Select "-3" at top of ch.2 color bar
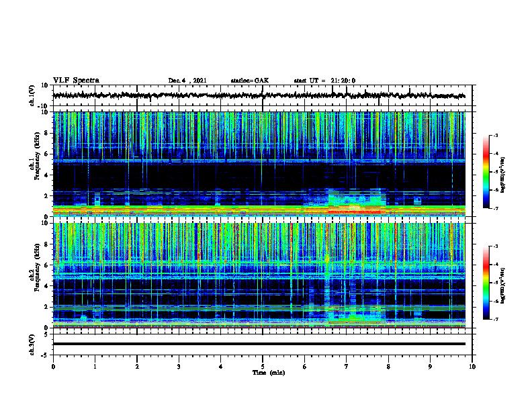This screenshot has width=532, height=411. [x=495, y=246]
